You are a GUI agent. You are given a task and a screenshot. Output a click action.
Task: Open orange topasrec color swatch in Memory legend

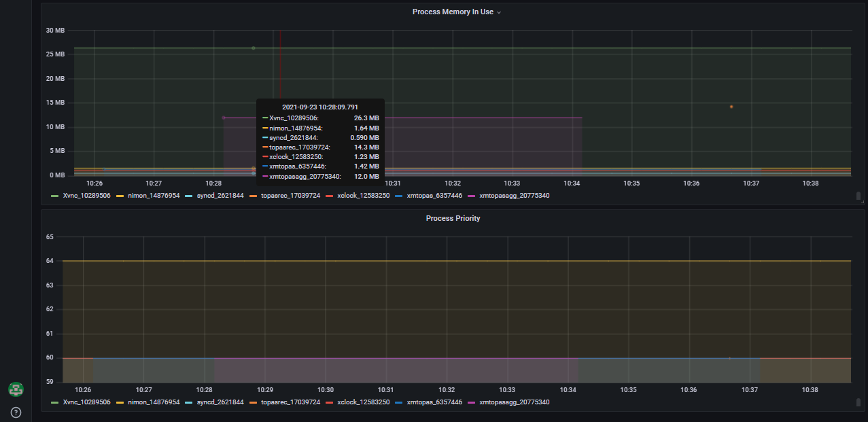click(x=253, y=196)
